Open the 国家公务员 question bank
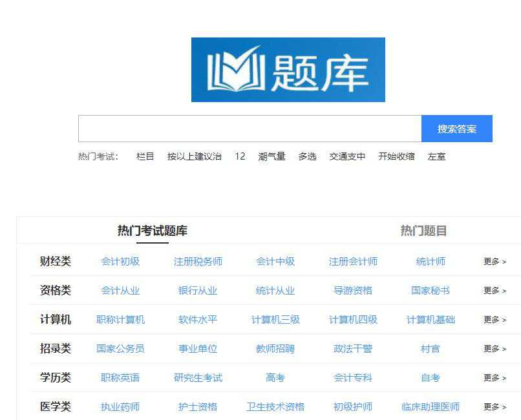Image resolution: width=521 pixels, height=420 pixels. pyautogui.click(x=120, y=349)
